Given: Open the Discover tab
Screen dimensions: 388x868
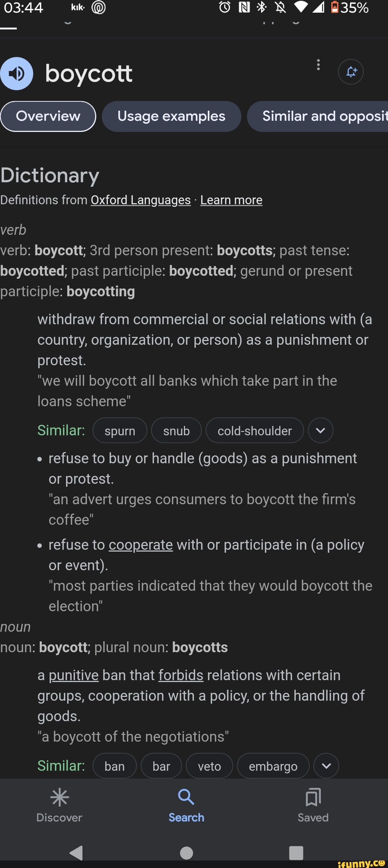Looking at the screenshot, I should click(59, 805).
